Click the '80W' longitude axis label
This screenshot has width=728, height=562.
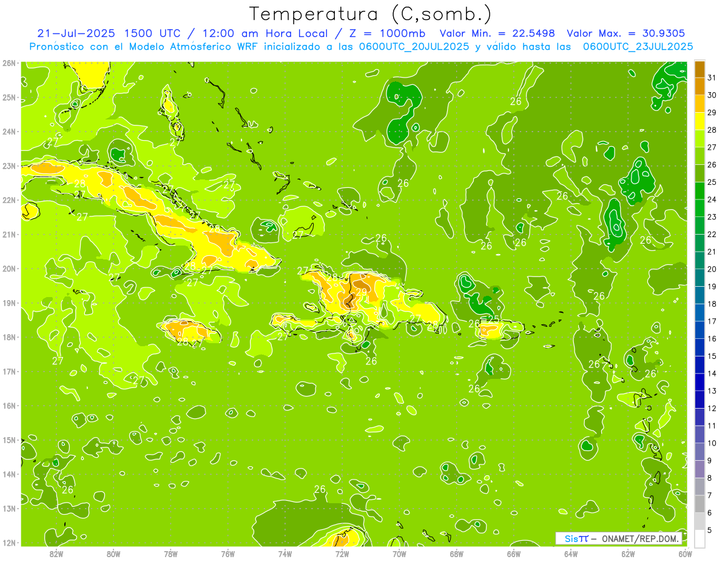tap(113, 554)
